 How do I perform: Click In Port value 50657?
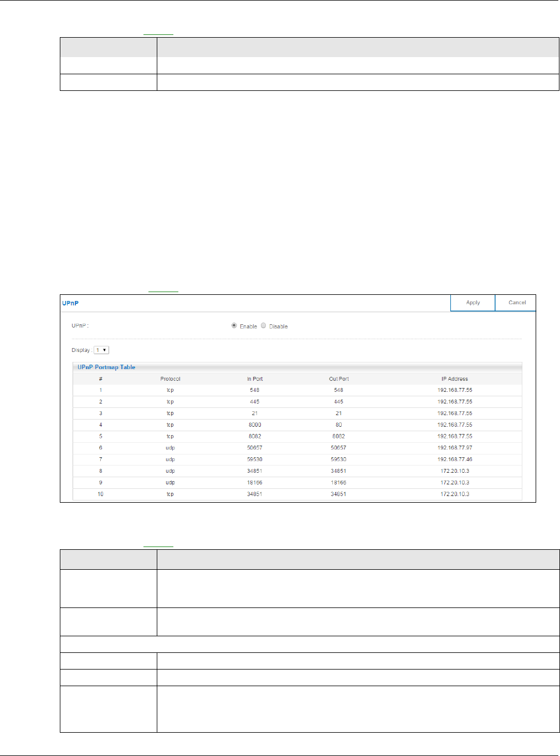coord(255,448)
